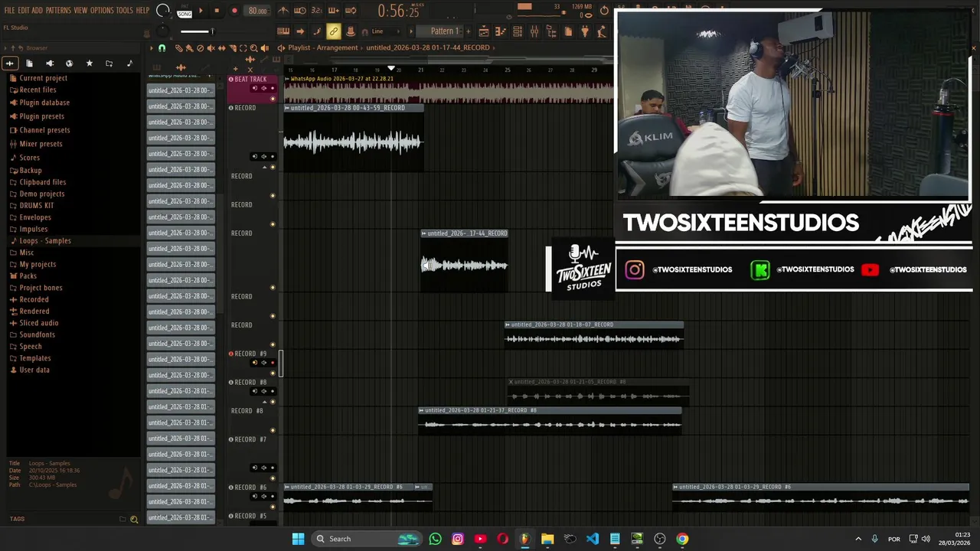
Task: Open the Mixer view icon
Action: pyautogui.click(x=534, y=31)
